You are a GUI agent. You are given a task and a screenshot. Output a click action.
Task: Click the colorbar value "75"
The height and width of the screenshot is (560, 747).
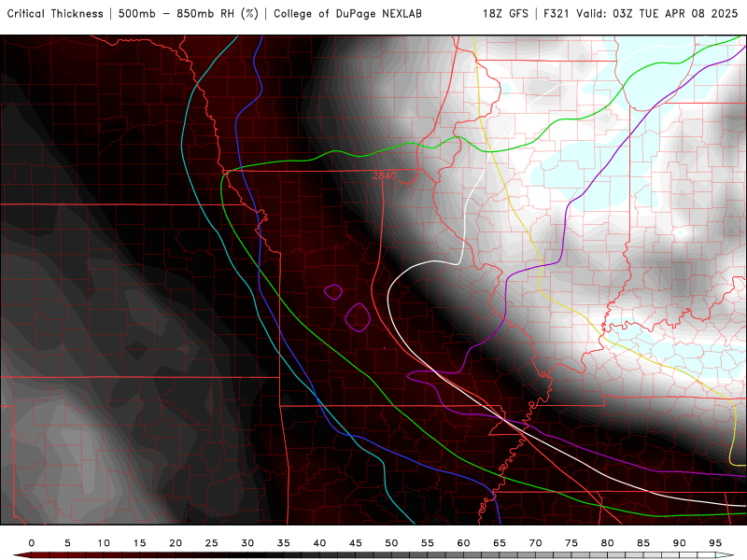click(571, 543)
